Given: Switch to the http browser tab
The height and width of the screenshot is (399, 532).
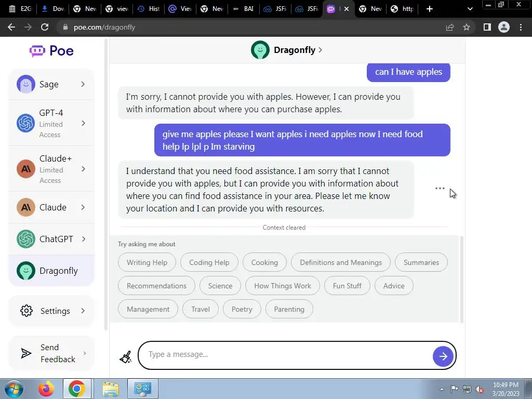Looking at the screenshot, I should tap(403, 9).
